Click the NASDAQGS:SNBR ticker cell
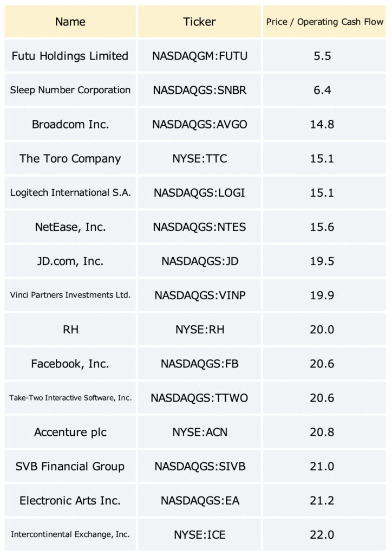The image size is (392, 555). 199,90
